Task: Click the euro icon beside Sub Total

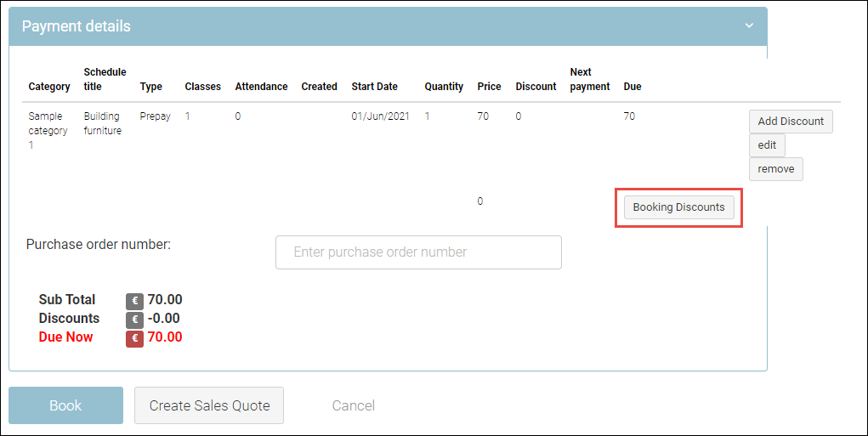Action: [x=134, y=300]
